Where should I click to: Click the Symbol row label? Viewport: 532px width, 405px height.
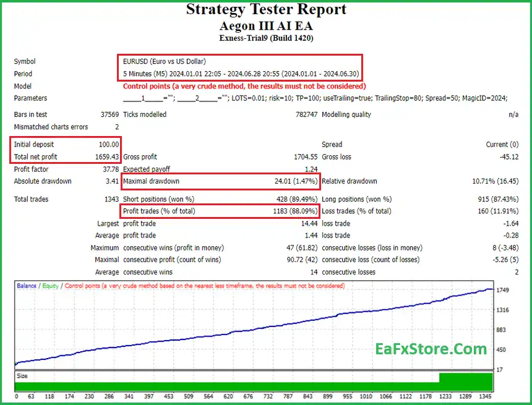24,61
